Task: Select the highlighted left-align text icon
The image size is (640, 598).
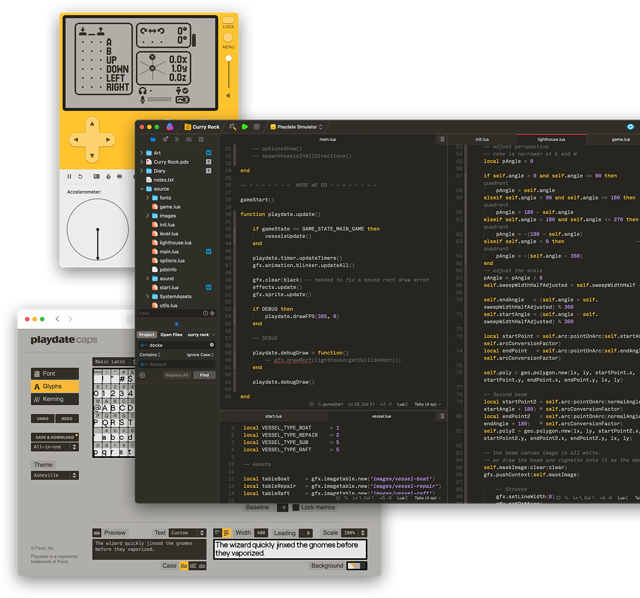Action: [227, 533]
